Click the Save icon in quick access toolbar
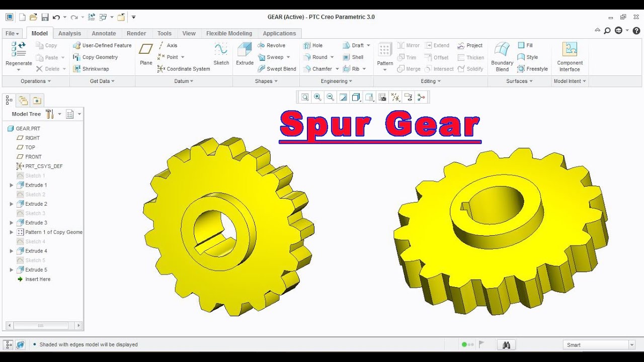 (x=45, y=17)
